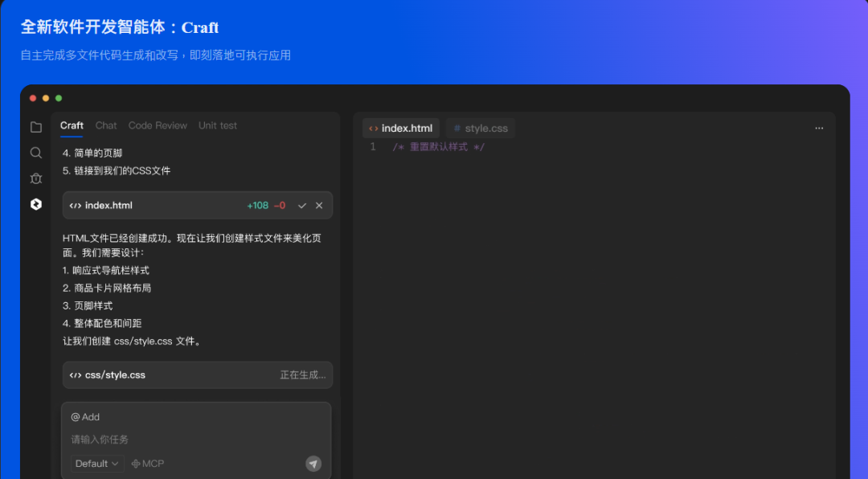Click the +108 additions count
The height and width of the screenshot is (479, 868).
click(257, 206)
